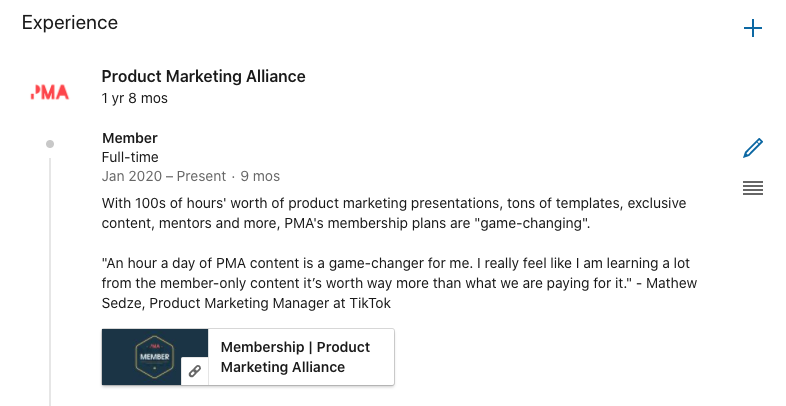Select the timeline dot beside Member
This screenshot has height=406, width=786.
point(50,144)
